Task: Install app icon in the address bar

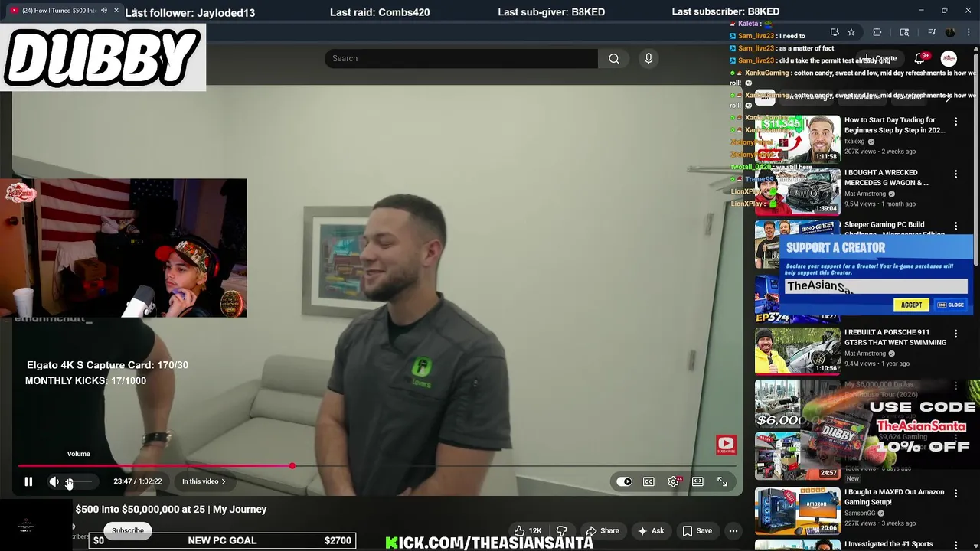Action: [x=835, y=32]
